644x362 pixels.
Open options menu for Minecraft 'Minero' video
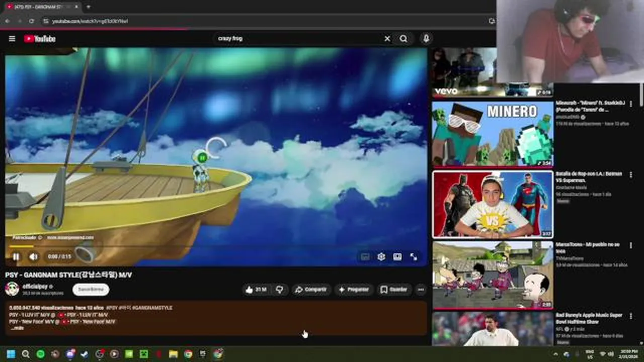pyautogui.click(x=630, y=104)
